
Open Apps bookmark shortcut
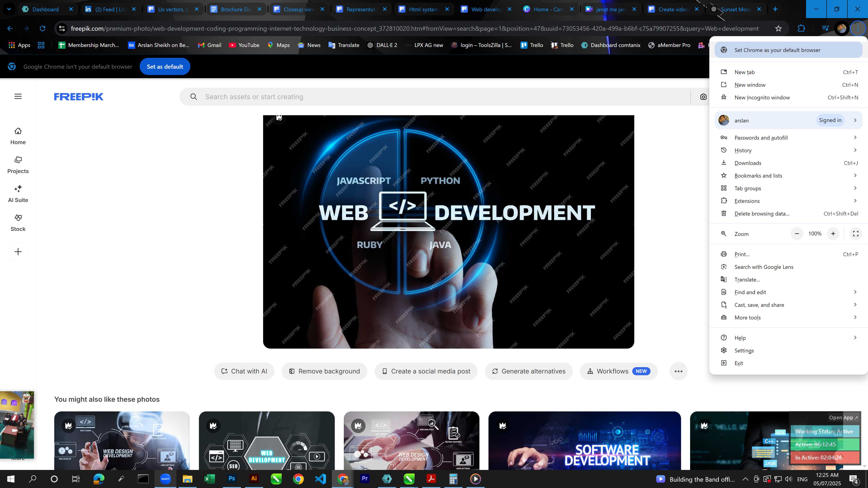(x=19, y=45)
